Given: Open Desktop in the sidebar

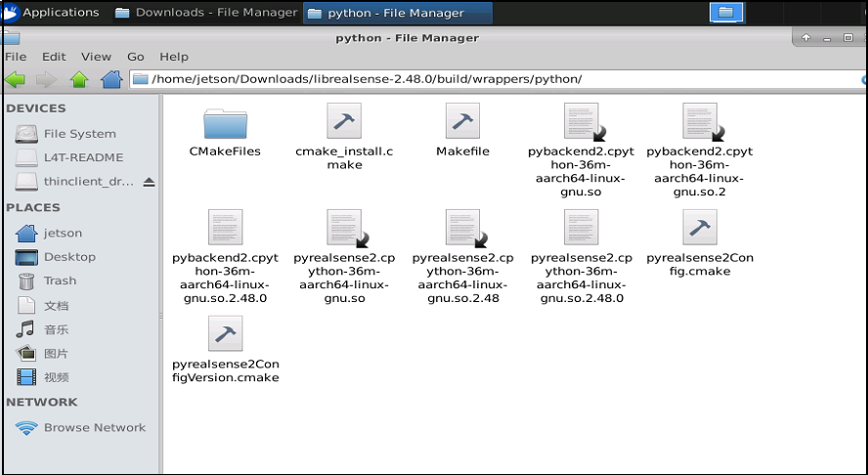Looking at the screenshot, I should click(56, 257).
